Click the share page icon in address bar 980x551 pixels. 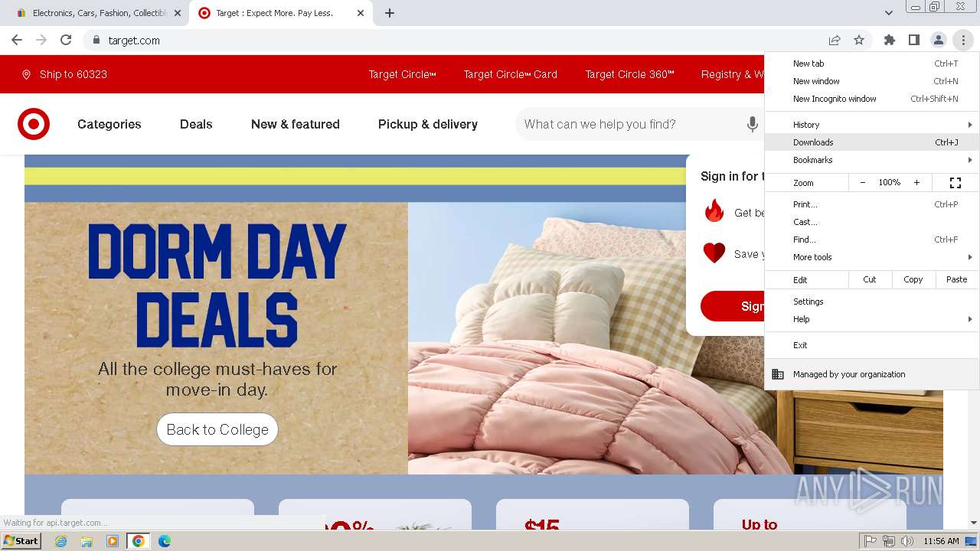[835, 41]
